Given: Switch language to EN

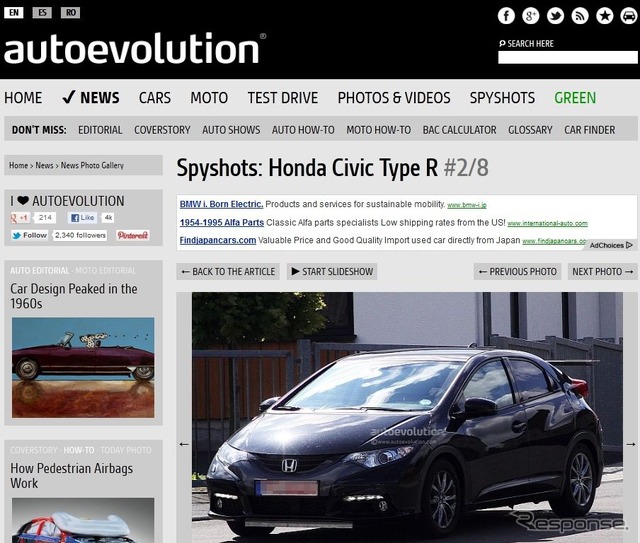Looking at the screenshot, I should click(x=14, y=13).
